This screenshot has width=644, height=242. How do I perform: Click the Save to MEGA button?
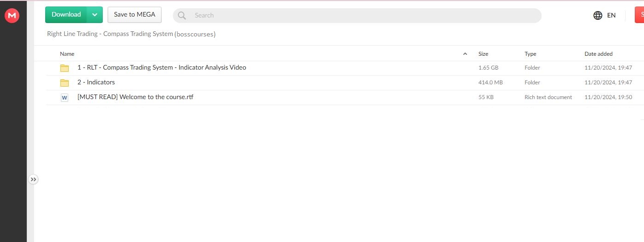click(x=135, y=15)
